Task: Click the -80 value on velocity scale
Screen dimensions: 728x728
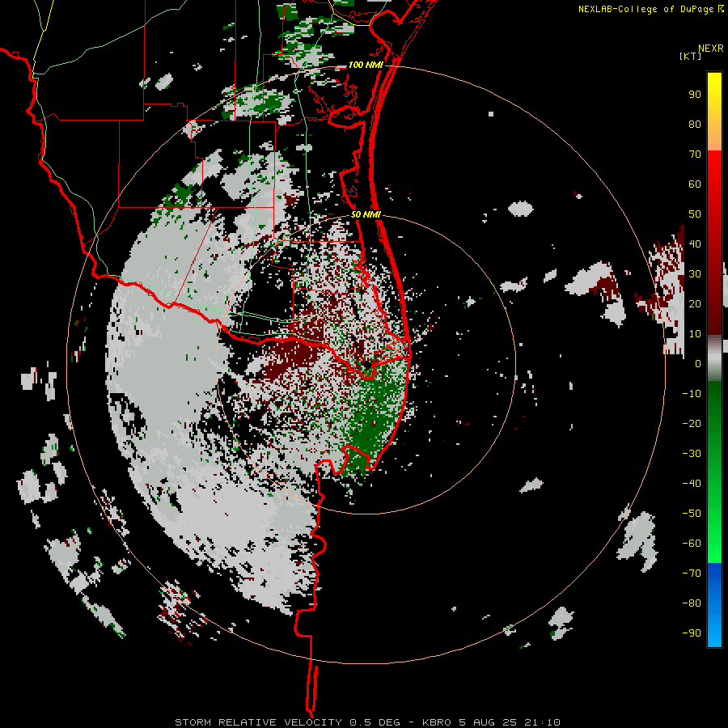Action: point(692,603)
